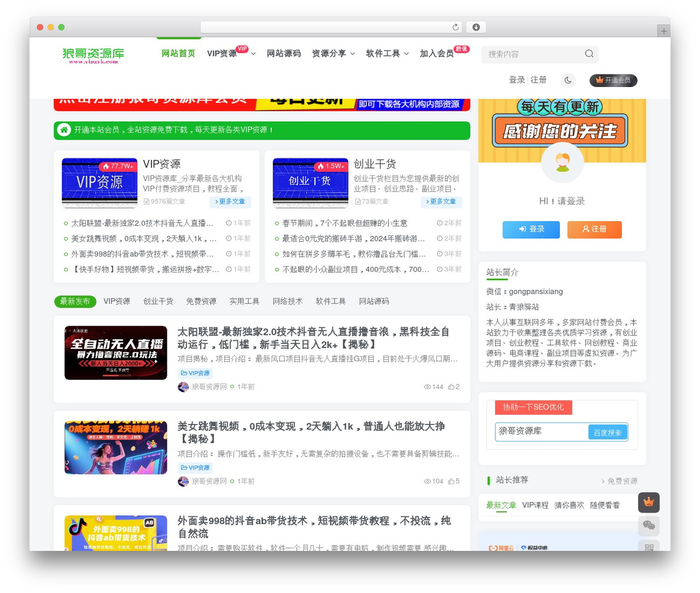Click the 登录 link in the header
Screen dimensions: 700x593
click(517, 80)
